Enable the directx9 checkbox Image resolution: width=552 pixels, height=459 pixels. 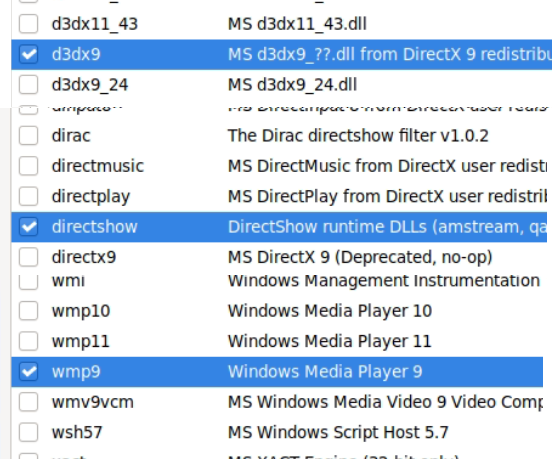coord(29,257)
